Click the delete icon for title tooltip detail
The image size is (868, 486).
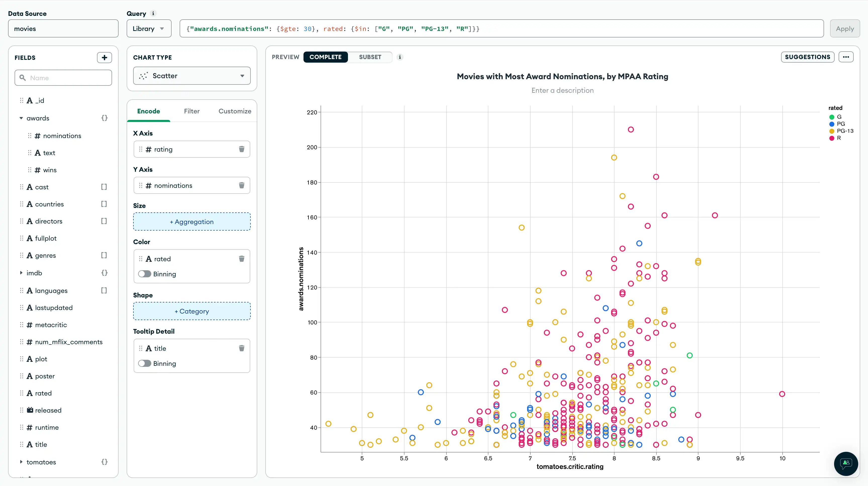pos(241,348)
